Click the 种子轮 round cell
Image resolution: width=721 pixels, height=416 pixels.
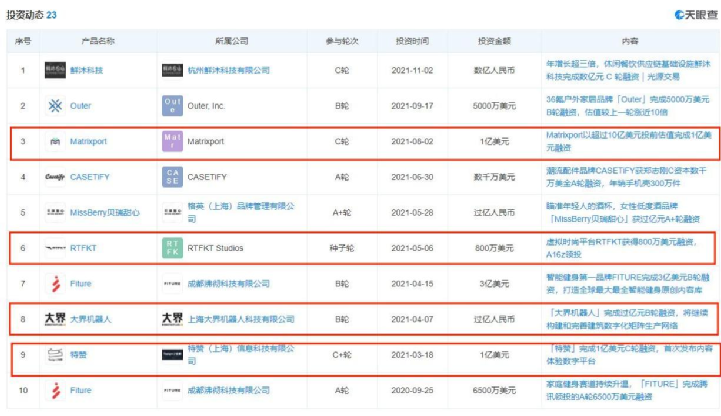pyautogui.click(x=342, y=248)
